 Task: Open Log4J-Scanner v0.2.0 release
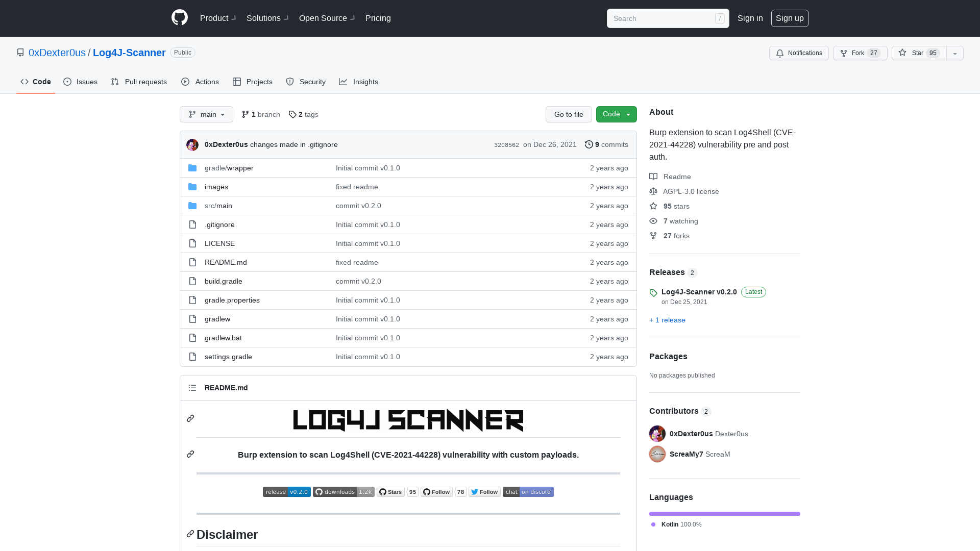[699, 292]
